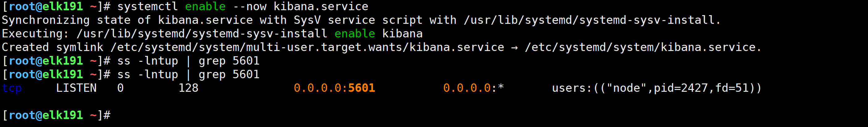Viewport: 868px width, 127px height.
Task: Click the blue tcp protocol text
Action: point(12,88)
